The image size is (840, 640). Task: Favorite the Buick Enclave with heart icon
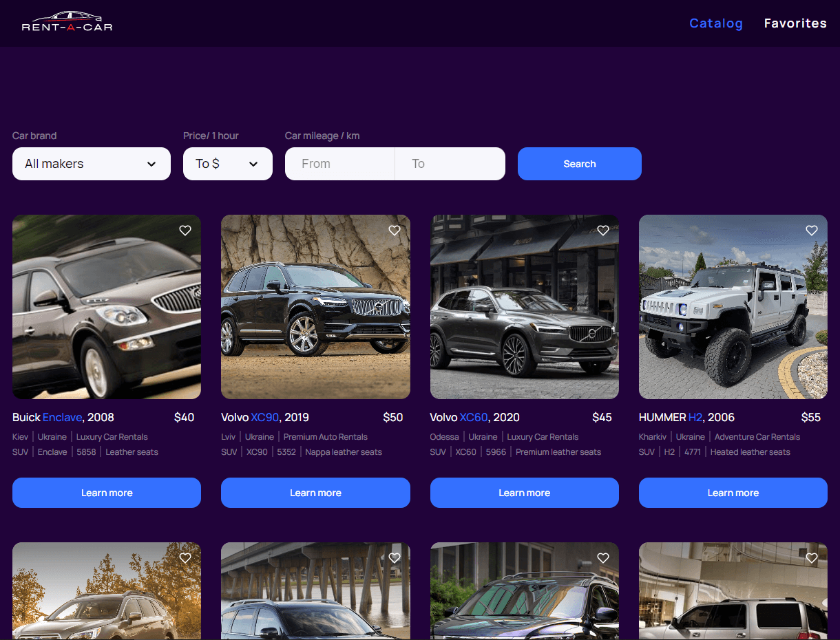point(185,231)
